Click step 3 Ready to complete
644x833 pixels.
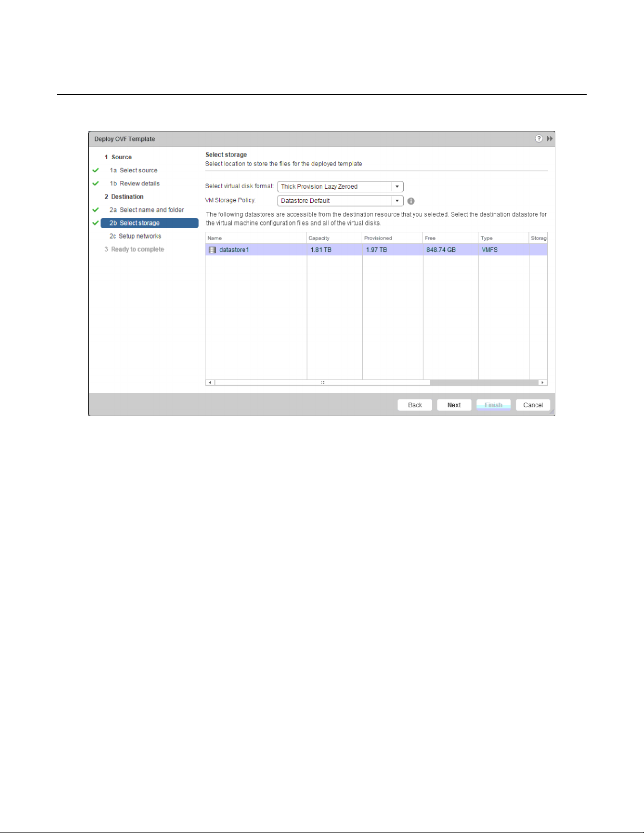[134, 249]
